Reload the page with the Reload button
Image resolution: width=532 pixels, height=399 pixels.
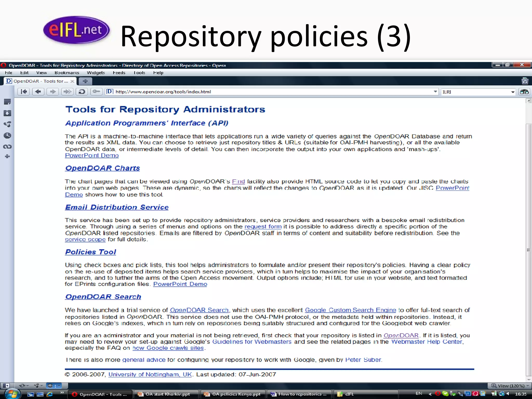82,92
